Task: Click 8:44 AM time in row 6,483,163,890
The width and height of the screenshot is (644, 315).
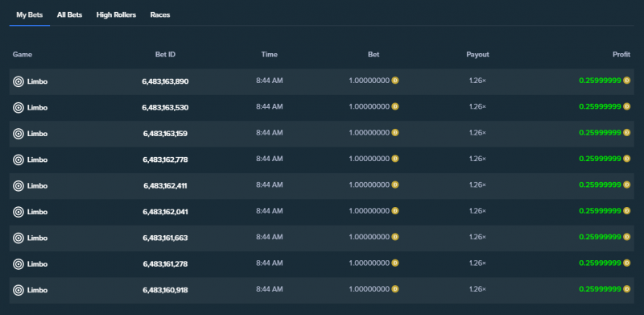Action: tap(270, 81)
